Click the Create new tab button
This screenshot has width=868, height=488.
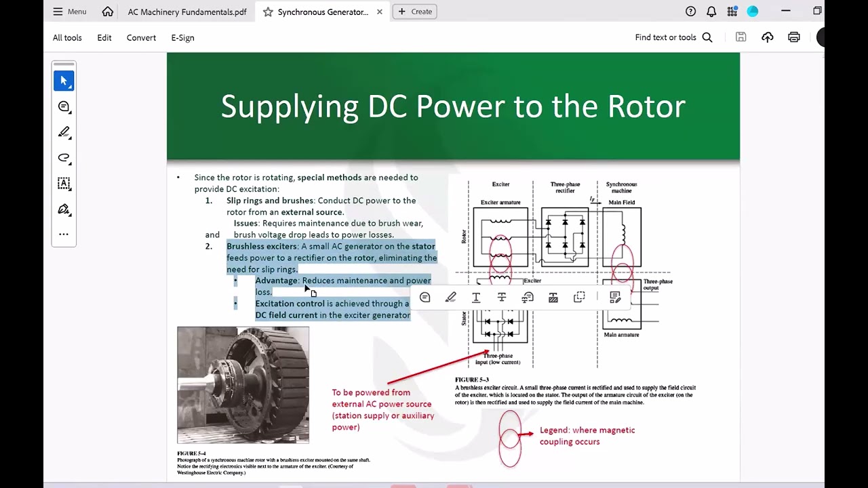pyautogui.click(x=415, y=12)
